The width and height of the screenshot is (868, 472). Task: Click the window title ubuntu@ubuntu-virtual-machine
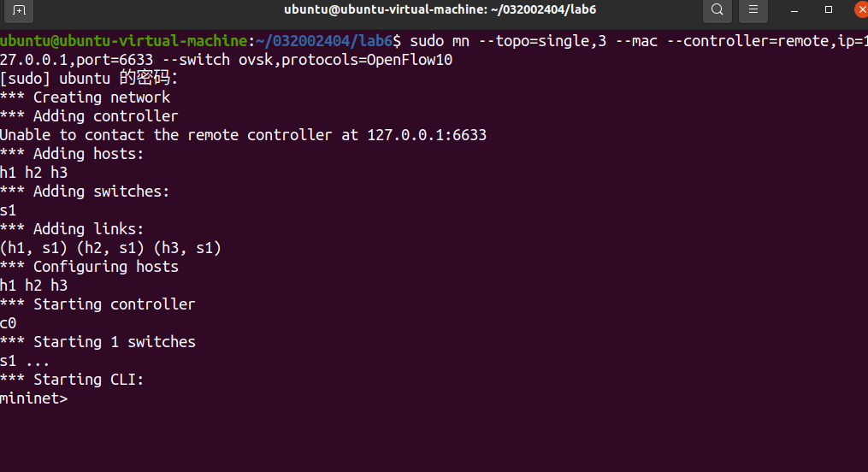tap(440, 9)
